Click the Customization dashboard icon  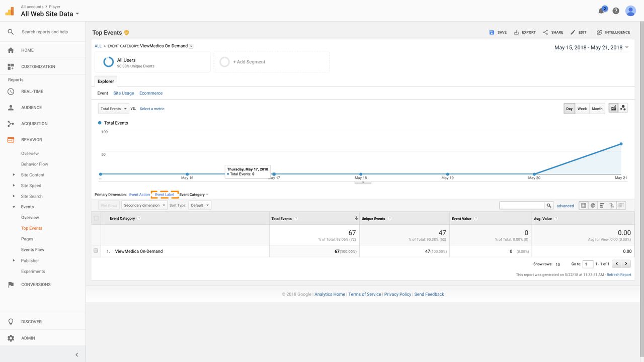point(11,66)
